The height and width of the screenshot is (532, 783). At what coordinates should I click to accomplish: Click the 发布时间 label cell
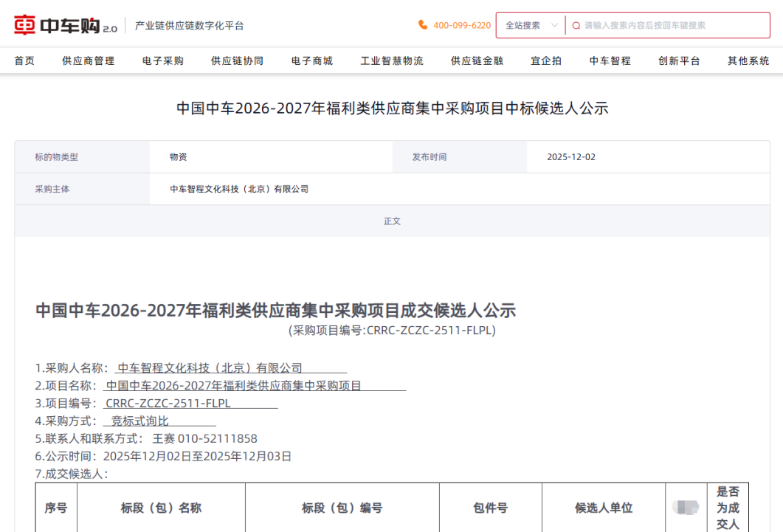click(x=460, y=156)
